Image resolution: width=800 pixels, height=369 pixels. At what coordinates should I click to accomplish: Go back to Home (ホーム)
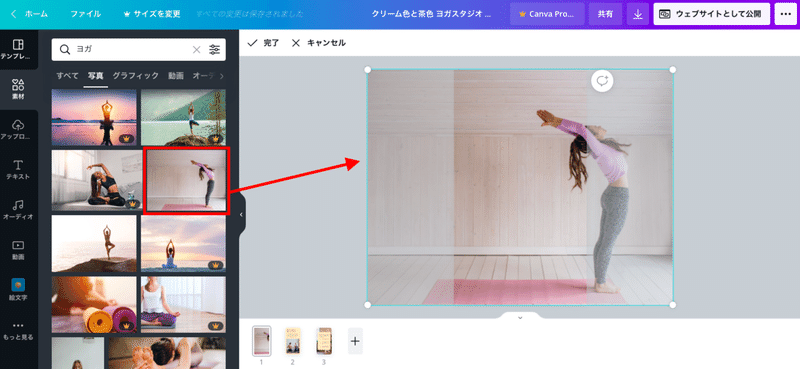(31, 14)
